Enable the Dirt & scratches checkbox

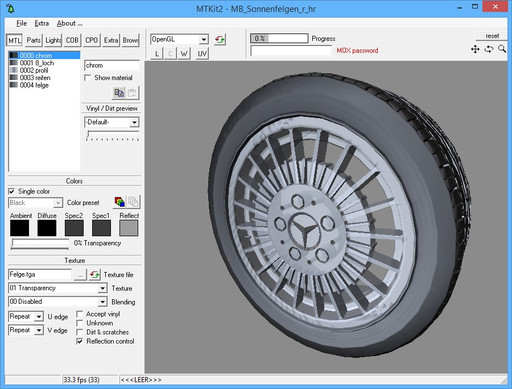80,332
